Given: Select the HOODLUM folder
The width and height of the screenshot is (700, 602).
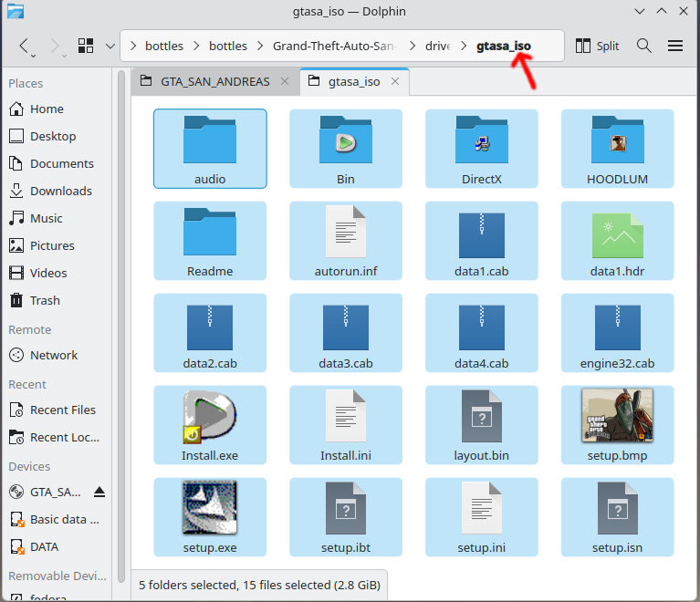Looking at the screenshot, I should 617,149.
